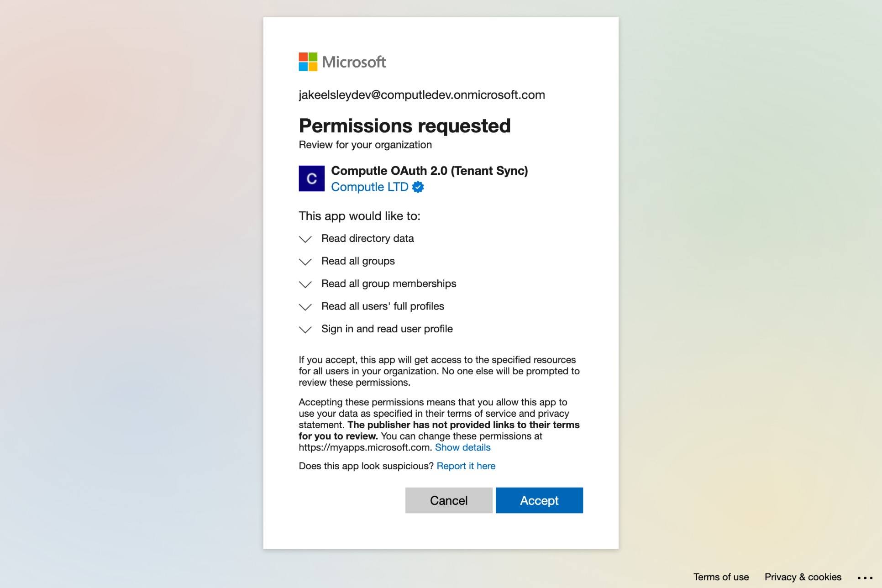This screenshot has height=588, width=882.
Task: Click the Read directory data label
Action: (367, 238)
